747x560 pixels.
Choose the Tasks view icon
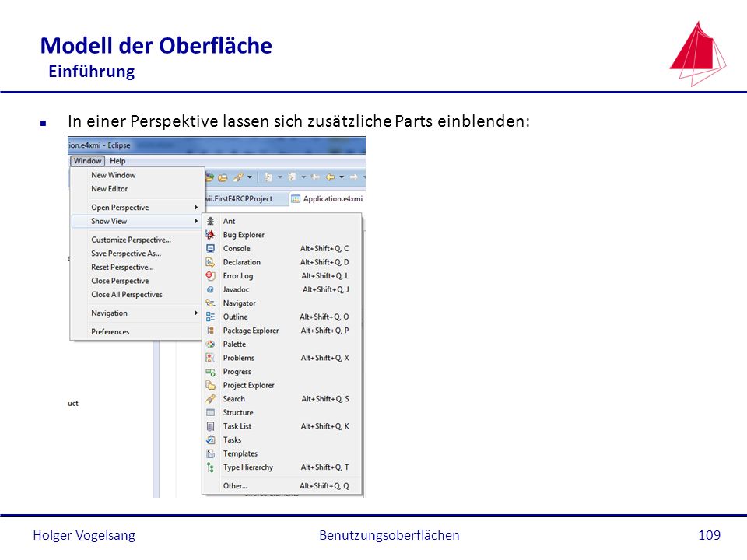point(211,440)
